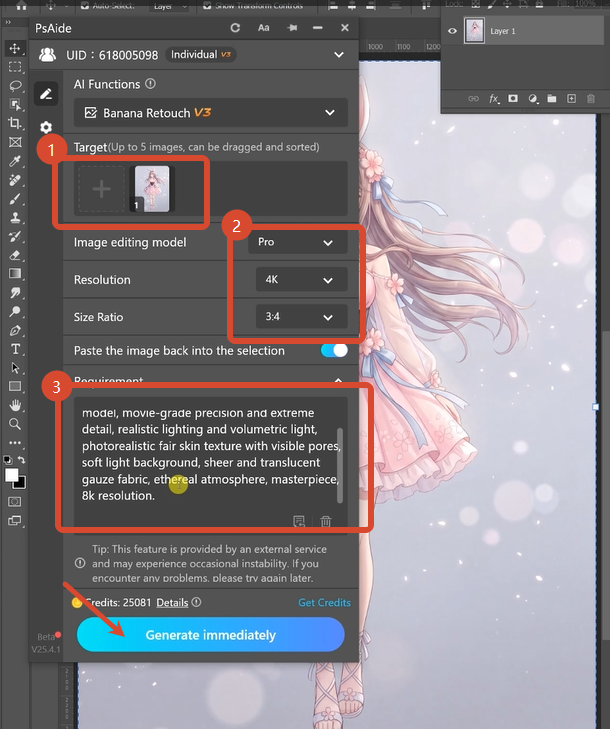The image size is (610, 729).
Task: Select the Object Selection tool
Action: [x=15, y=105]
